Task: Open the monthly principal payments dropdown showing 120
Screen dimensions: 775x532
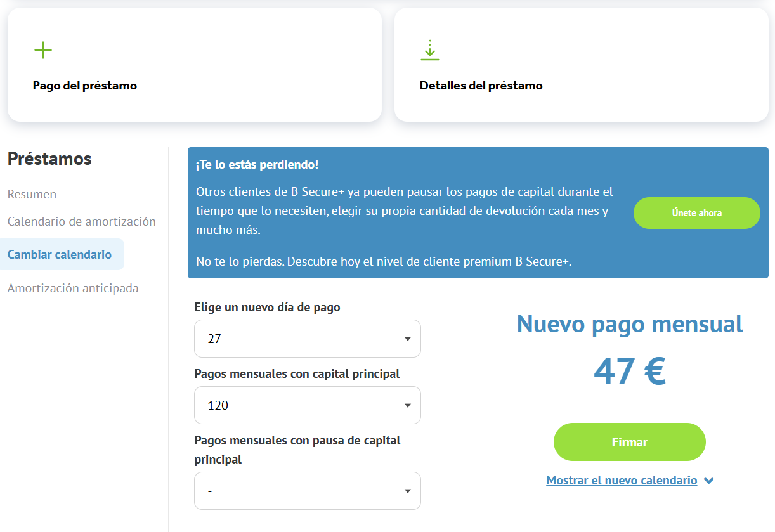Action: (307, 405)
